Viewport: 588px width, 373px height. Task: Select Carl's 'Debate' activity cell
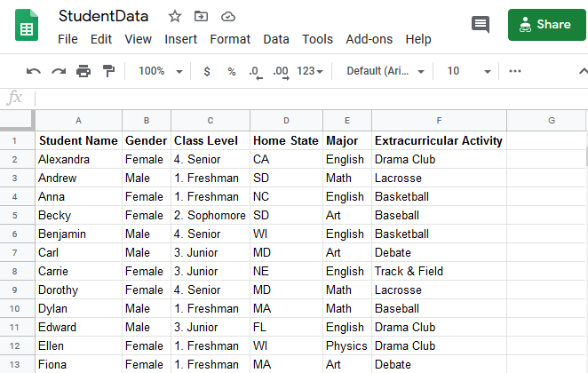(x=439, y=252)
